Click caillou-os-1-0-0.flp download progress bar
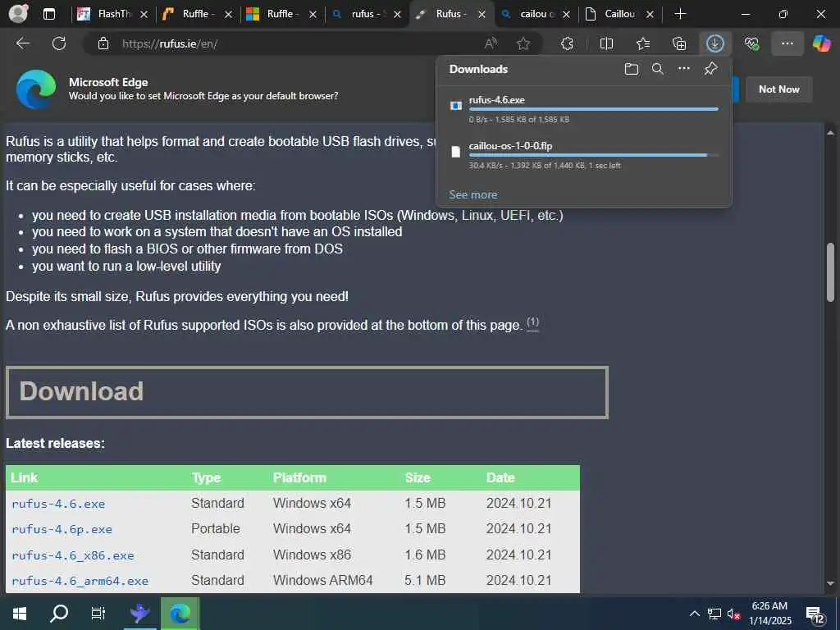The width and height of the screenshot is (840, 630). tap(594, 155)
